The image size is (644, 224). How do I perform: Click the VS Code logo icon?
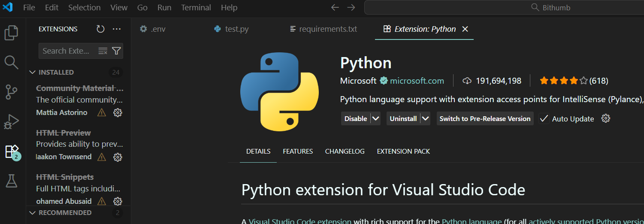(8, 7)
